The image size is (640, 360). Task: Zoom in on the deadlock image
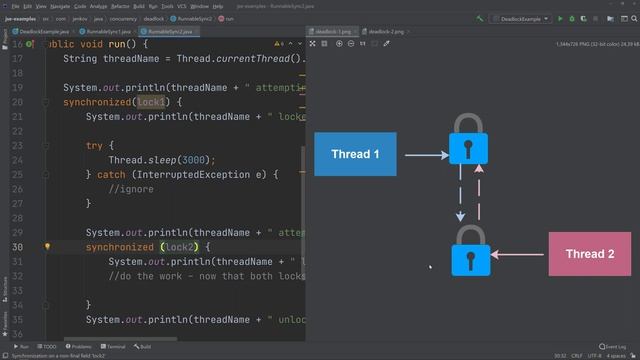pos(339,44)
